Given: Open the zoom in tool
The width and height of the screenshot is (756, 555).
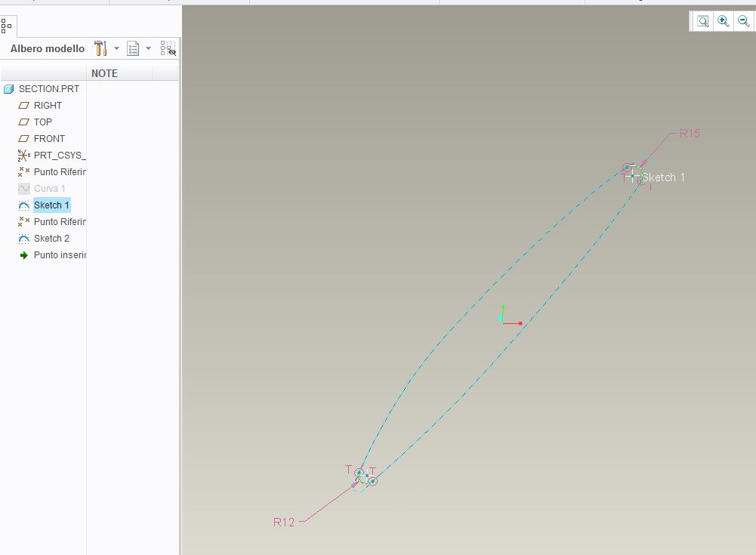Looking at the screenshot, I should [x=722, y=20].
